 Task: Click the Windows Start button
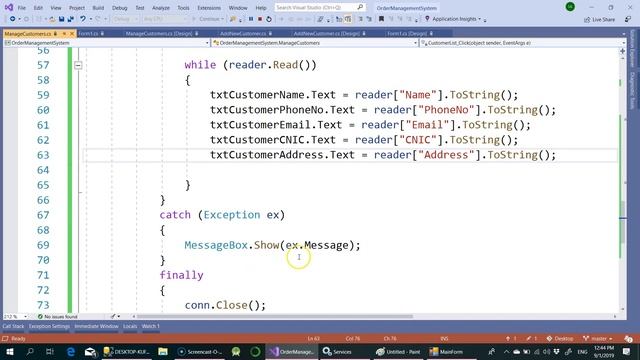pyautogui.click(x=9, y=351)
